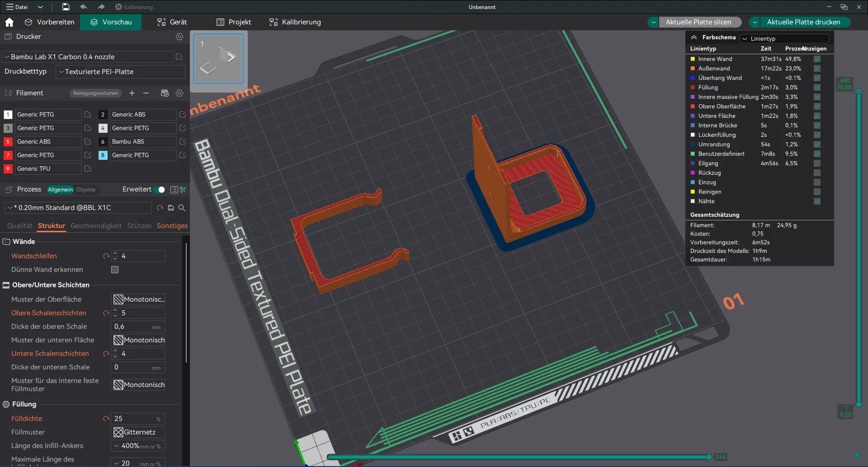868x467 pixels.
Task: Edit the Bambu Lab X1 Carbon printer preset
Action: tap(179, 57)
